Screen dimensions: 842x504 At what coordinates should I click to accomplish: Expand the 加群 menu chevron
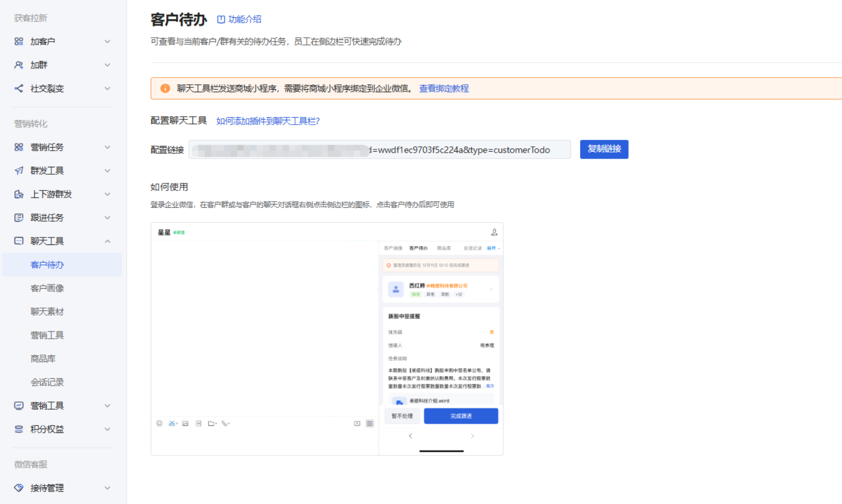(107, 65)
